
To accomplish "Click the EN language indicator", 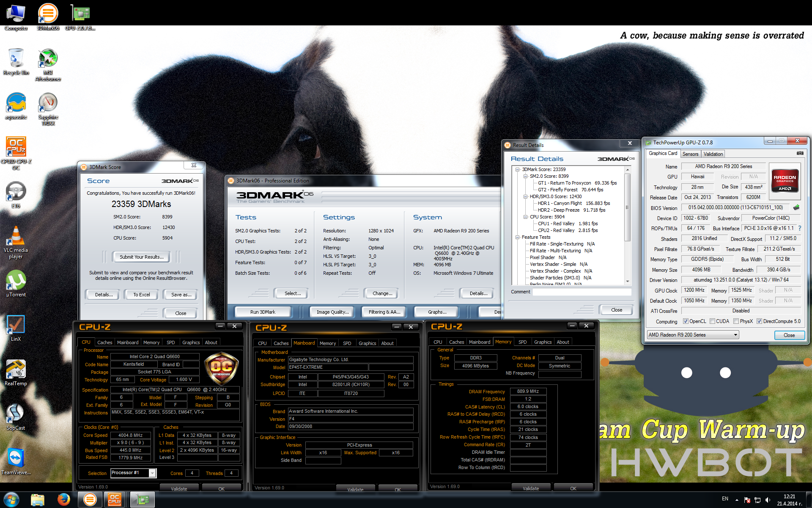I will click(x=725, y=499).
